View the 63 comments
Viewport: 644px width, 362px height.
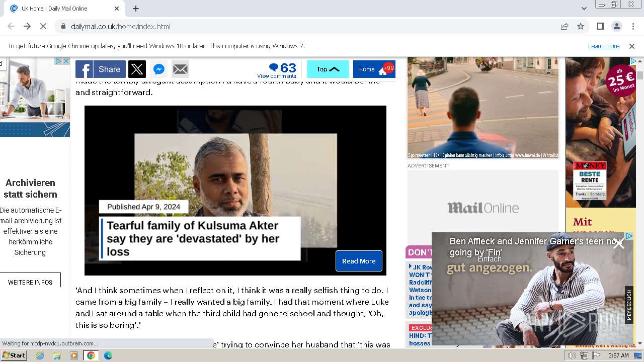277,70
